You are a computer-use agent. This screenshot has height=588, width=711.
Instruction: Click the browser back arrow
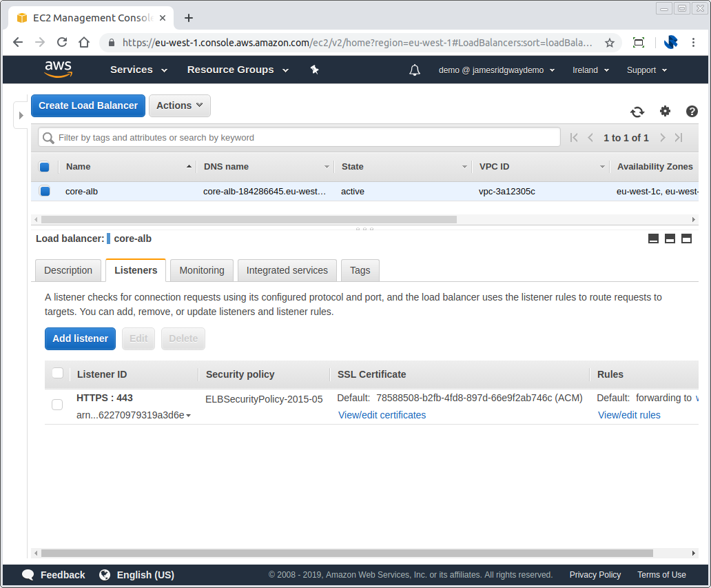(x=18, y=42)
